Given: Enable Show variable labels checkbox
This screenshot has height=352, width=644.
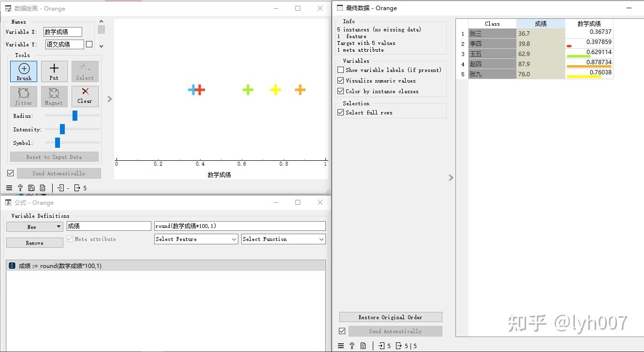Looking at the screenshot, I should pyautogui.click(x=341, y=70).
